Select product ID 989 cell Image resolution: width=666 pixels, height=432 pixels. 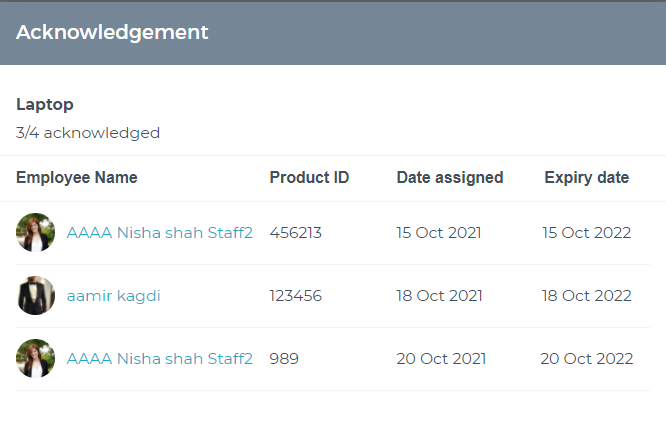click(284, 359)
